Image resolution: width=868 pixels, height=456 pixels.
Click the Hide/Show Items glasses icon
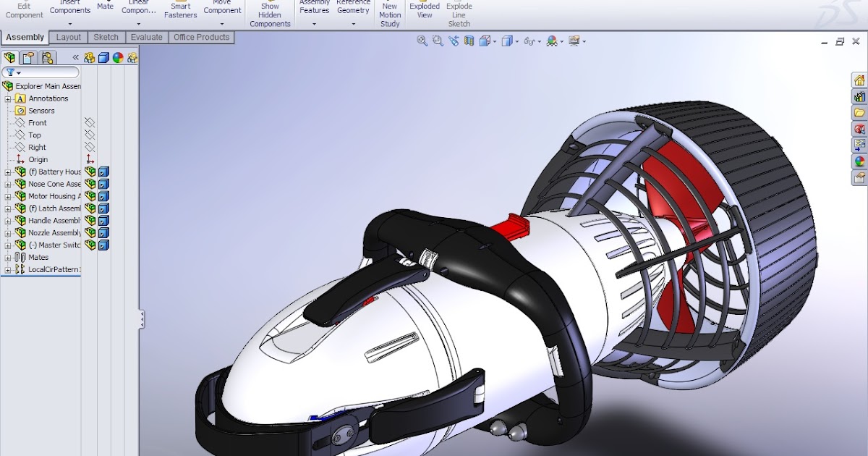529,41
